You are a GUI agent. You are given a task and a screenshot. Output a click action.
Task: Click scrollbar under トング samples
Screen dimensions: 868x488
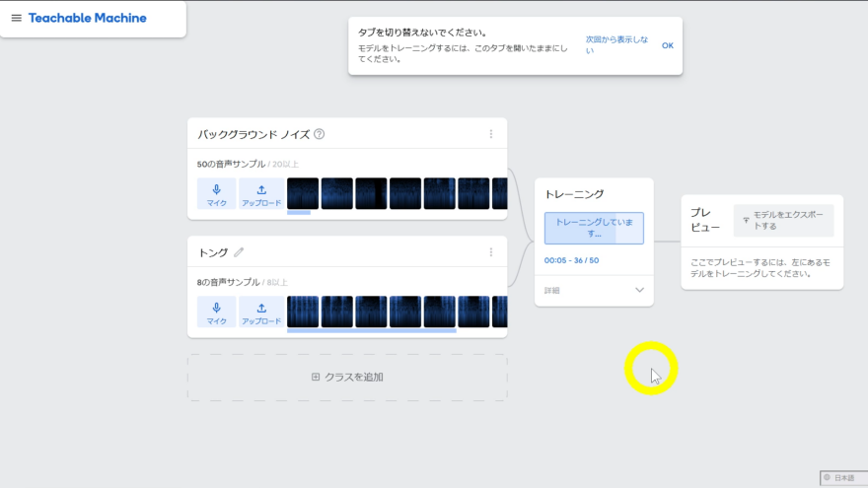[372, 331]
